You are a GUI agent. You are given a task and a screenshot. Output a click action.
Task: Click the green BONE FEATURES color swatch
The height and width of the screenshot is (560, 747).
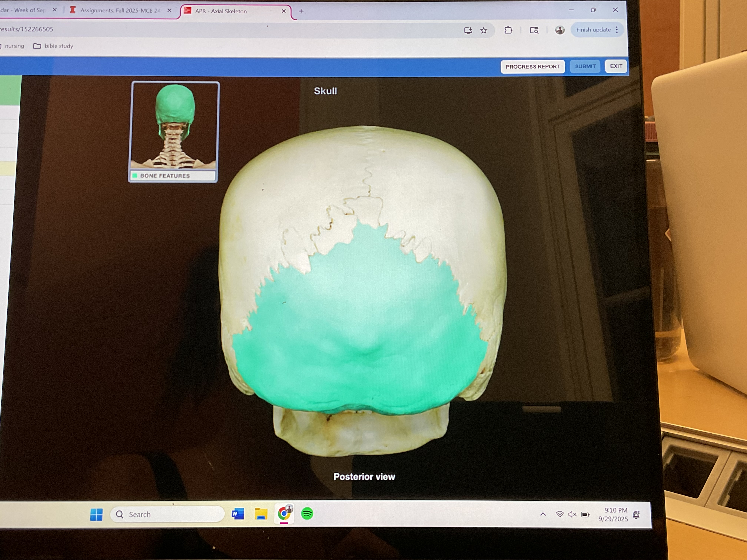click(x=135, y=176)
